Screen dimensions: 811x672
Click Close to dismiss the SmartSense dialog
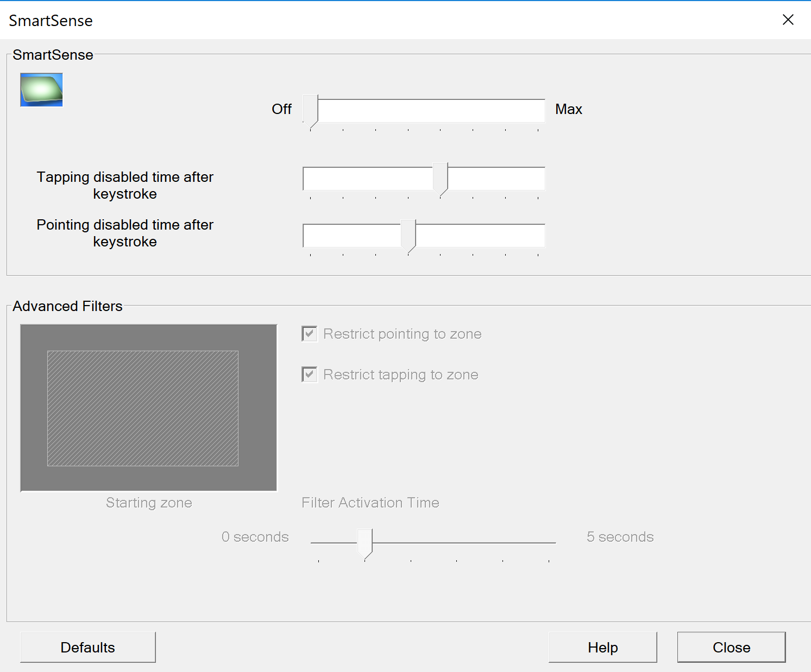(x=731, y=647)
